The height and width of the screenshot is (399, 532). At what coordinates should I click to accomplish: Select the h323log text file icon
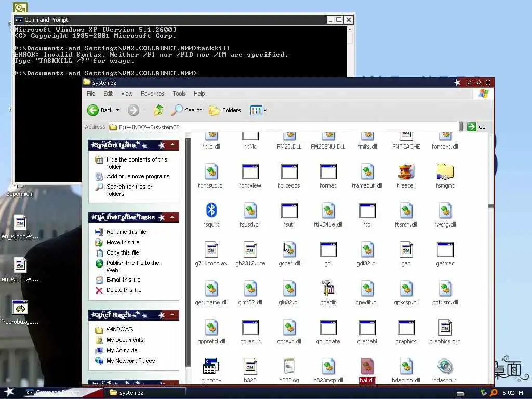click(289, 366)
